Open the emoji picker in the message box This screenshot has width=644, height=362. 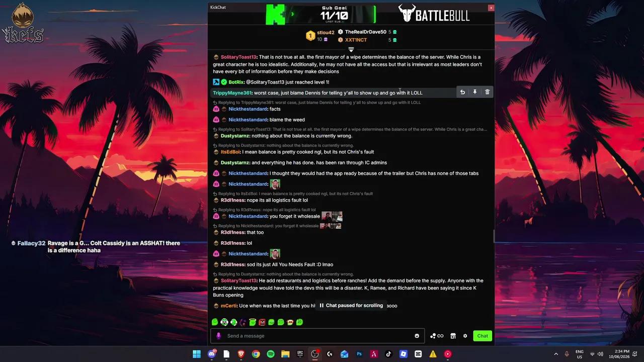tap(417, 336)
